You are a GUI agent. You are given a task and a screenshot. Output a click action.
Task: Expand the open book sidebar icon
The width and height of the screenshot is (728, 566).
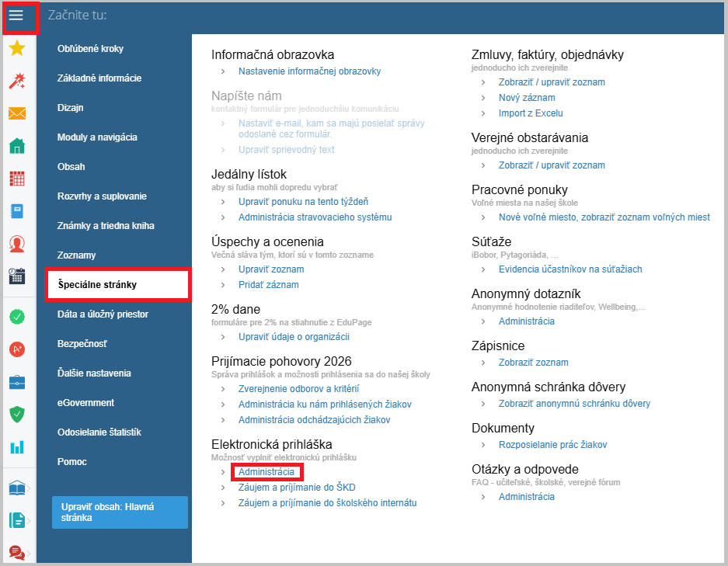click(17, 488)
